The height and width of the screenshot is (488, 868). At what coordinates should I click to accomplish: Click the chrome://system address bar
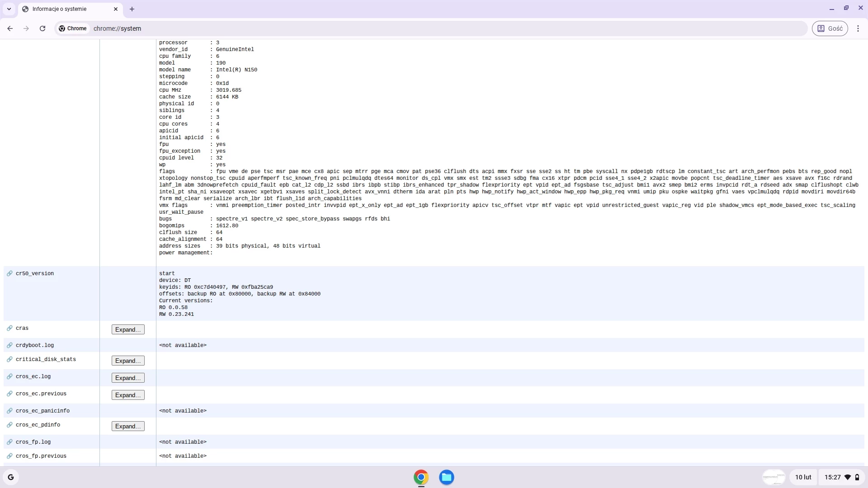[x=316, y=28]
